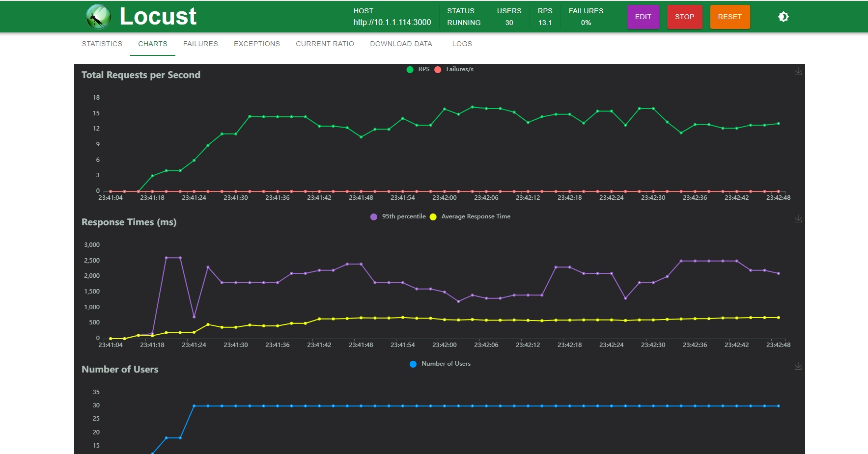
Task: Click the yellow Average Response Time legend dot
Action: [433, 217]
